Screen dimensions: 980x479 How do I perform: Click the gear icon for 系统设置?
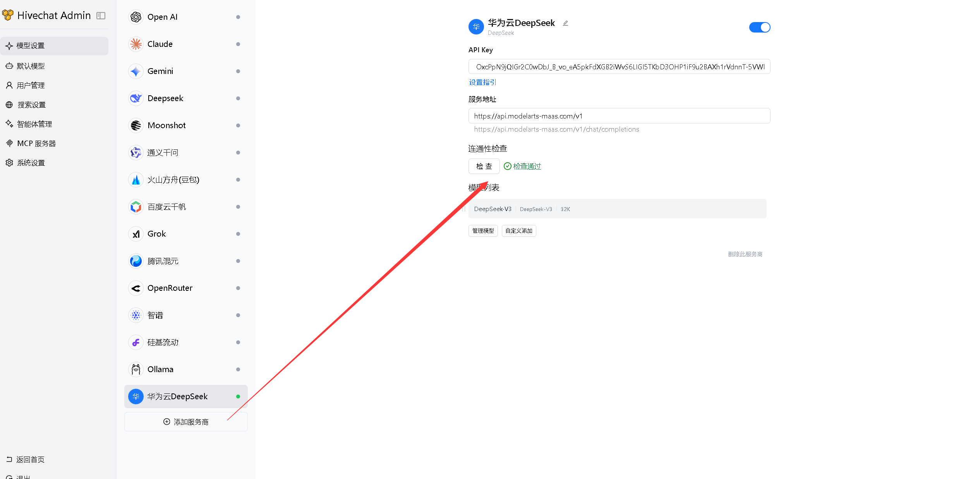tap(9, 163)
